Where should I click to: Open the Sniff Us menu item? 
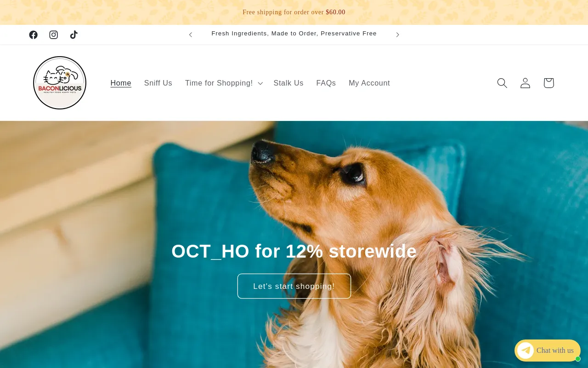(158, 83)
